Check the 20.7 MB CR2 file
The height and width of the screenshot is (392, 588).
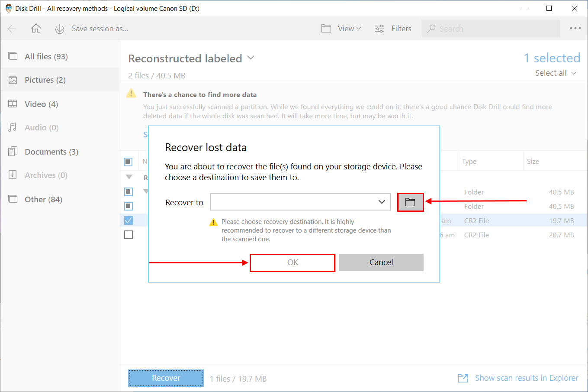(x=129, y=235)
